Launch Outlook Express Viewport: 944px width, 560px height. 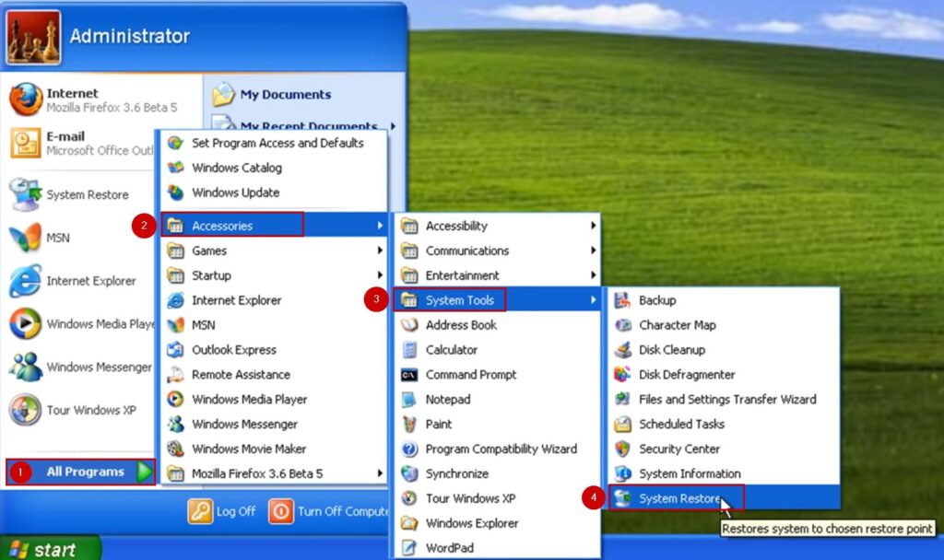point(274,349)
